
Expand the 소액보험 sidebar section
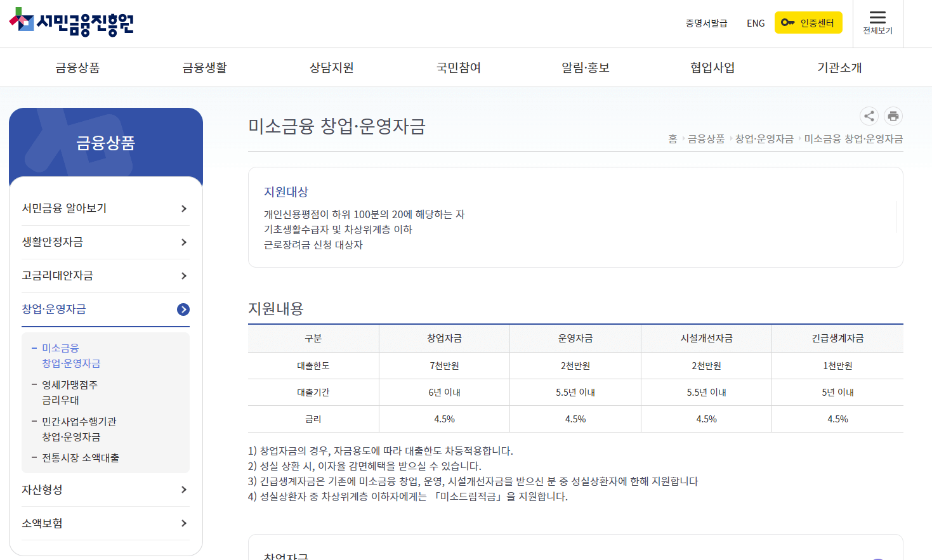click(41, 523)
